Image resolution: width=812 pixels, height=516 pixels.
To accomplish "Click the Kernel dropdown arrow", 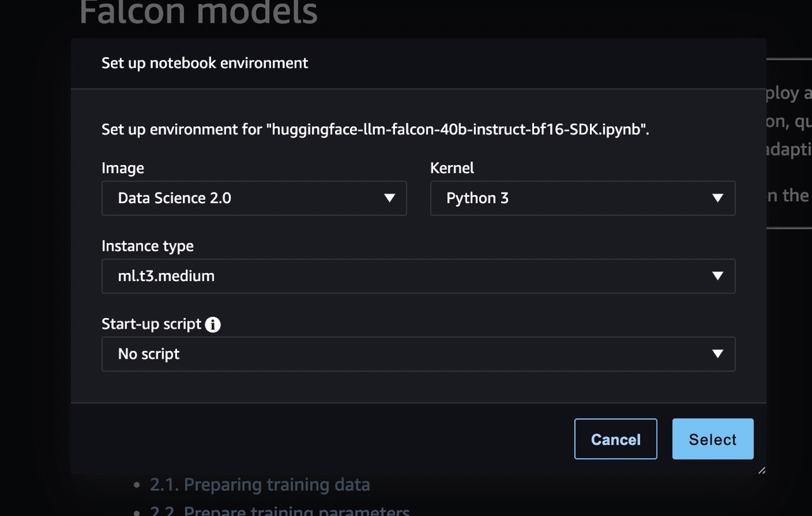I will point(718,198).
